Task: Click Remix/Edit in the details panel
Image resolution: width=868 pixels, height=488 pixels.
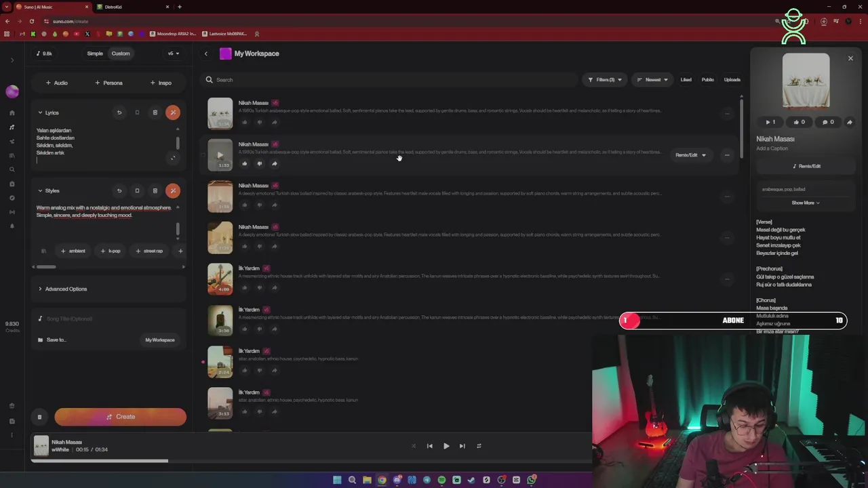Action: 806,166
